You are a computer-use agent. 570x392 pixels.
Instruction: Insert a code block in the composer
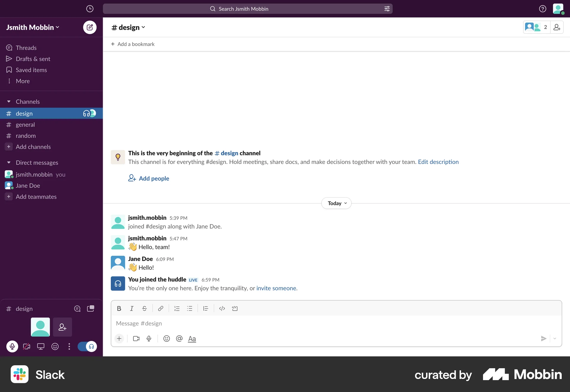(235, 309)
